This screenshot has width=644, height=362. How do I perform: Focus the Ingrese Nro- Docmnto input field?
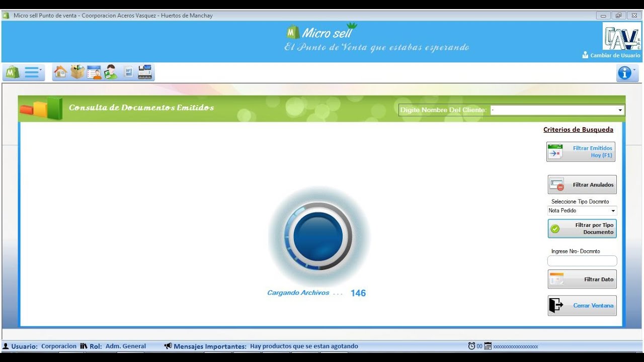582,261
